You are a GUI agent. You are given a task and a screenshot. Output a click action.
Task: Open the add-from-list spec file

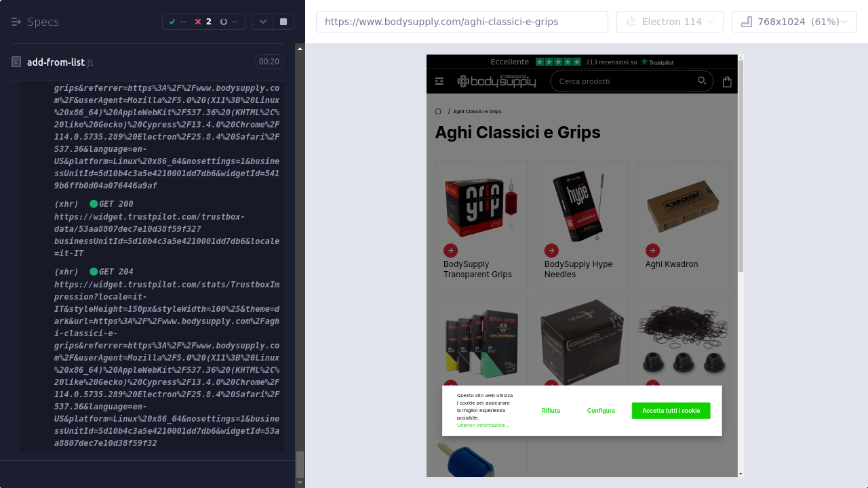click(56, 62)
